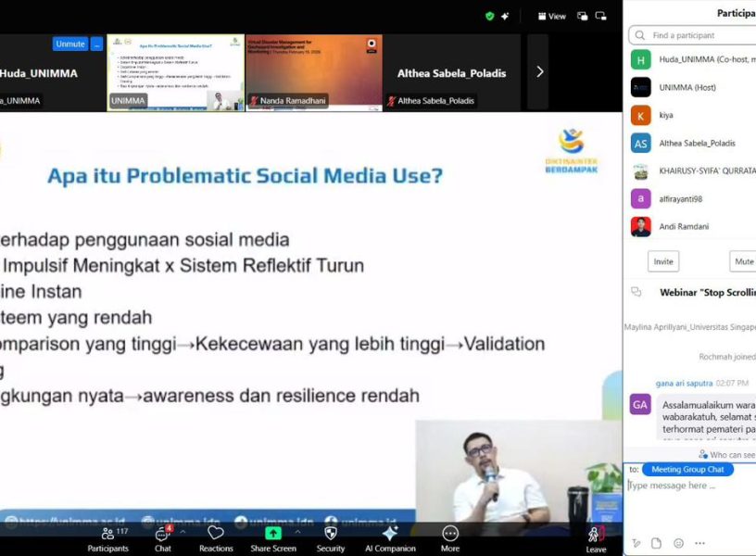Click the file attachment icon in chat
The width and height of the screenshot is (756, 556).
click(657, 543)
